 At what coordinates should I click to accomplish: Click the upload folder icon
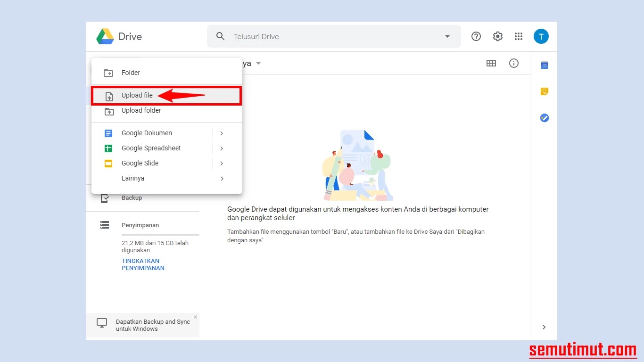(x=109, y=111)
